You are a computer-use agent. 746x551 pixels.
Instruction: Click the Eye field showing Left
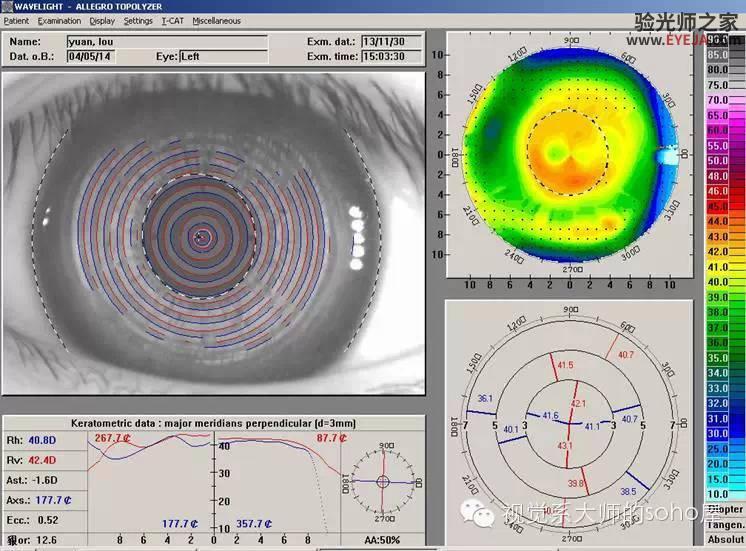pos(224,56)
